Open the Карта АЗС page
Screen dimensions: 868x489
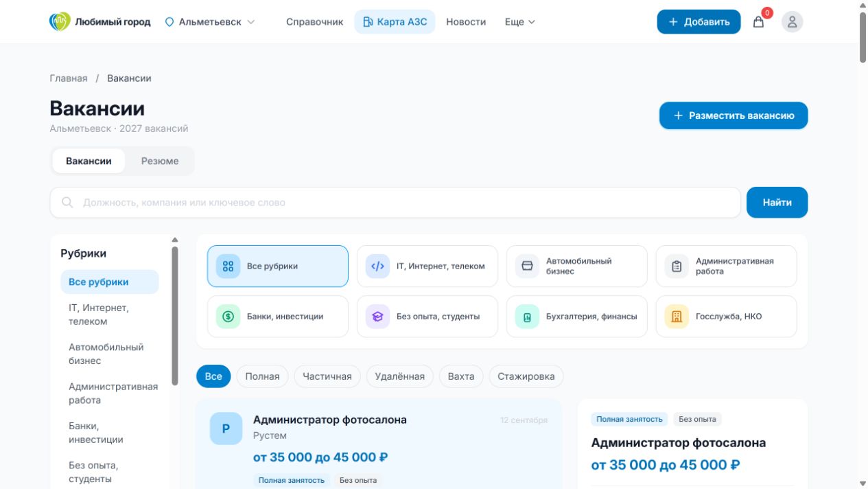395,22
